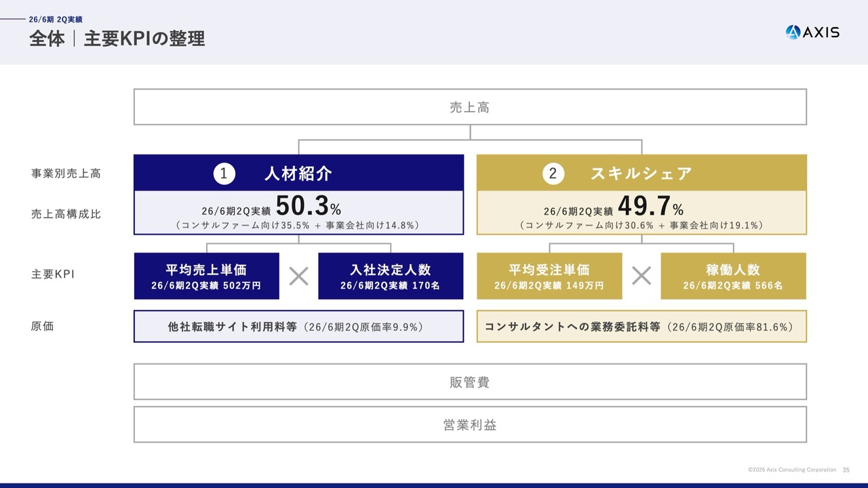Select the 営業利益 box

tap(470, 425)
